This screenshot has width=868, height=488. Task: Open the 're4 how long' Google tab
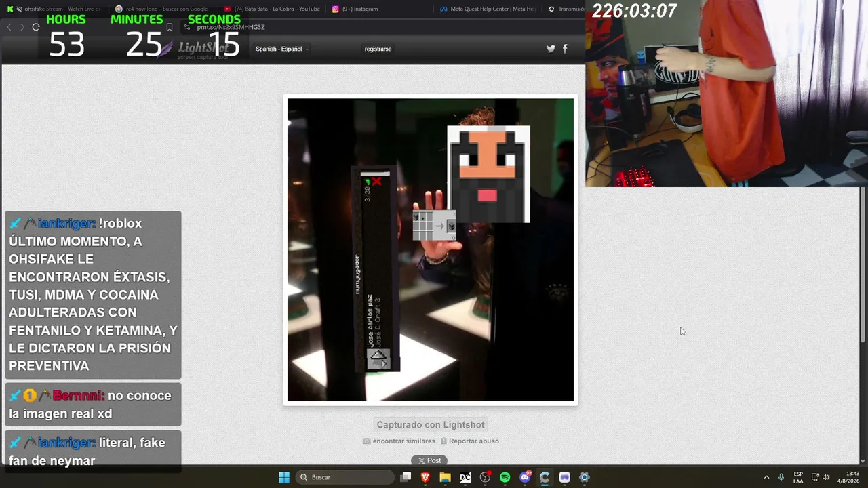pos(161,9)
